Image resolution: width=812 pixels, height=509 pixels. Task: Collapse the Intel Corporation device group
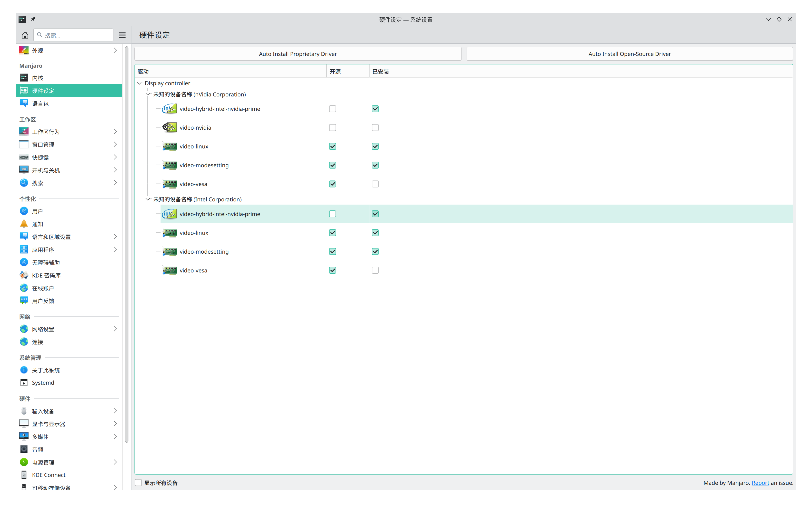coord(148,199)
